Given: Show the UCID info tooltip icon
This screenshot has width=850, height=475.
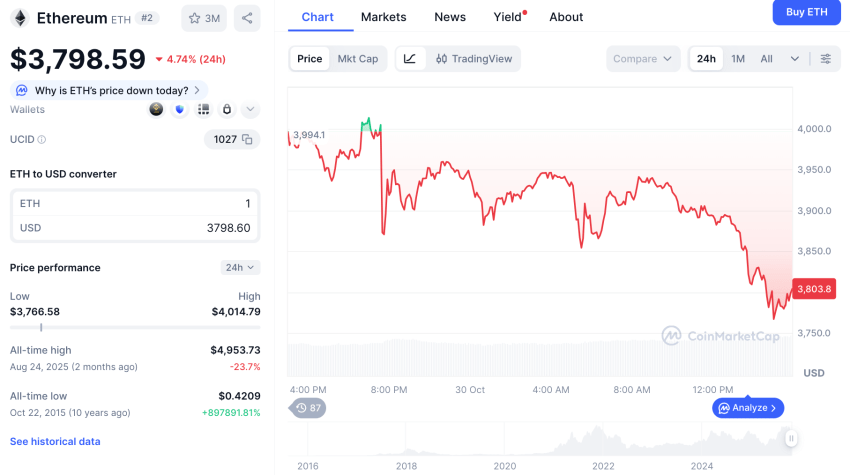Looking at the screenshot, I should click(42, 140).
